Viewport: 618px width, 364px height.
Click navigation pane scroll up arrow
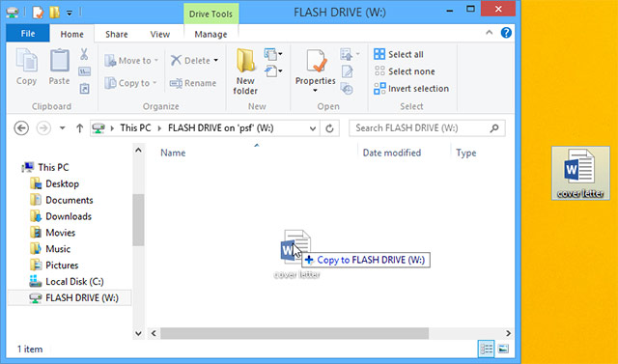[x=138, y=150]
